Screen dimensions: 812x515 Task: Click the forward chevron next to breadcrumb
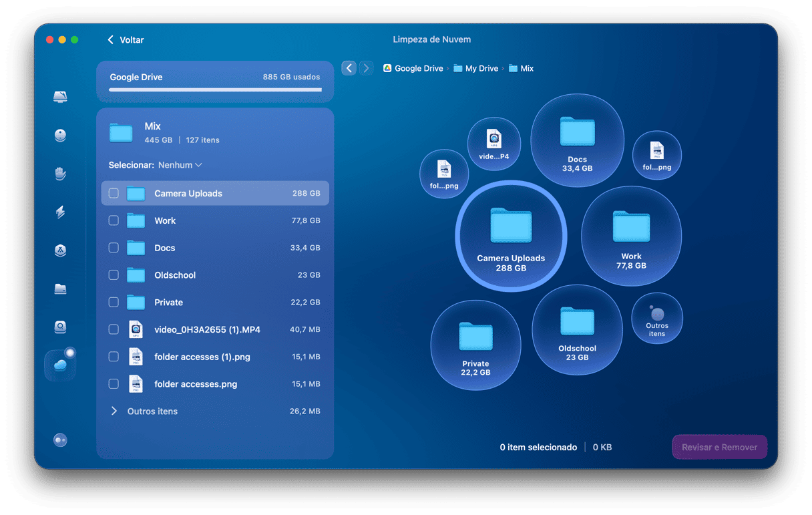coord(366,68)
